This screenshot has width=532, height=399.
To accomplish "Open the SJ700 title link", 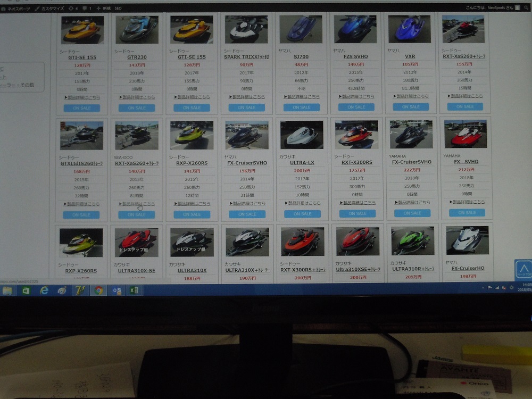I will tap(301, 57).
